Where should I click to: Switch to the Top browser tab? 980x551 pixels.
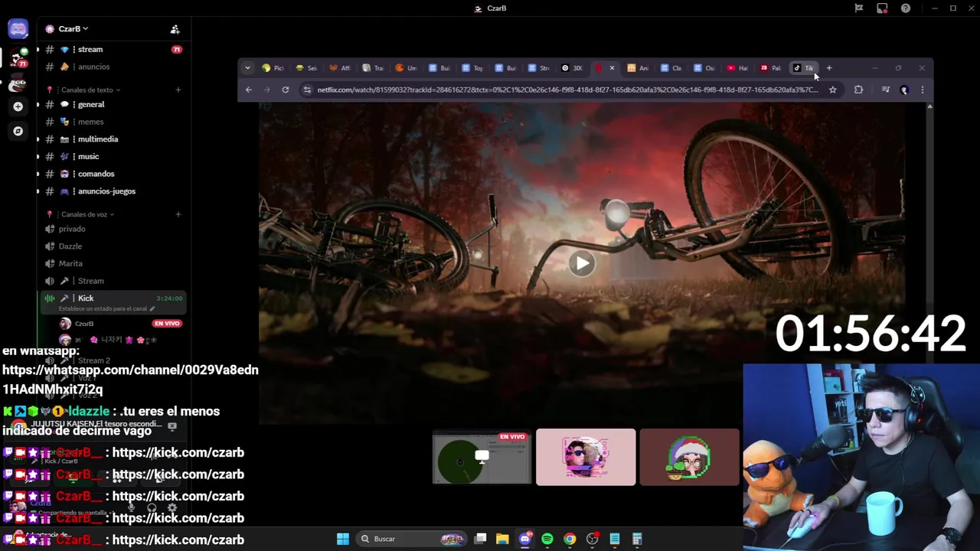pyautogui.click(x=472, y=68)
